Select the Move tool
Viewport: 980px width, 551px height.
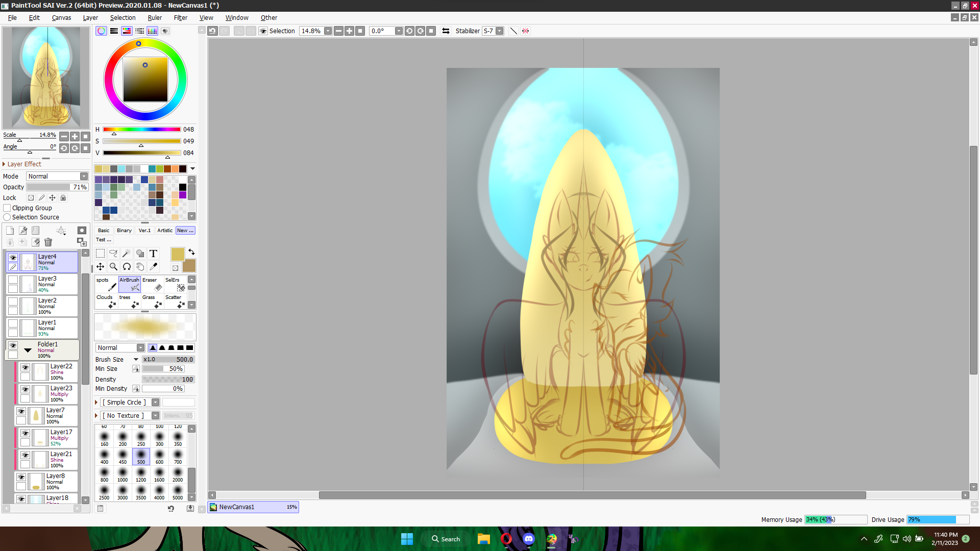pyautogui.click(x=100, y=267)
